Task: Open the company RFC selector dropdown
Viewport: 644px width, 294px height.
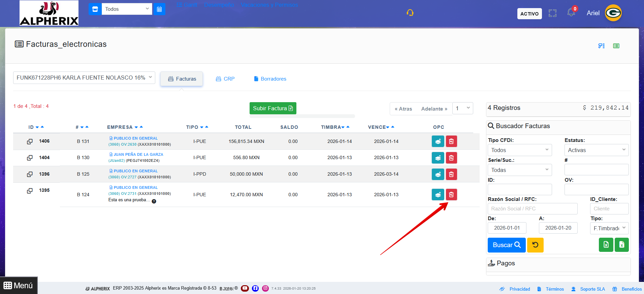Action: (x=84, y=78)
